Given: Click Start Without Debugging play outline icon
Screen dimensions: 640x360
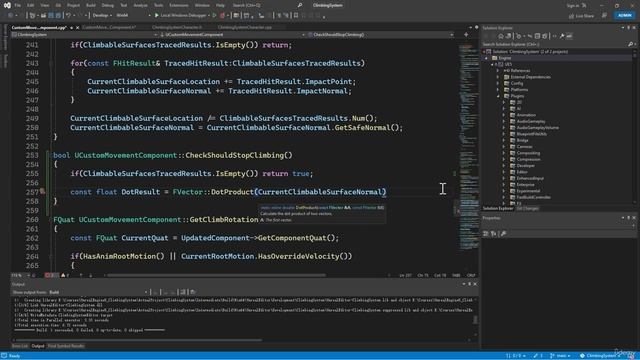Looking at the screenshot, I should [214, 16].
